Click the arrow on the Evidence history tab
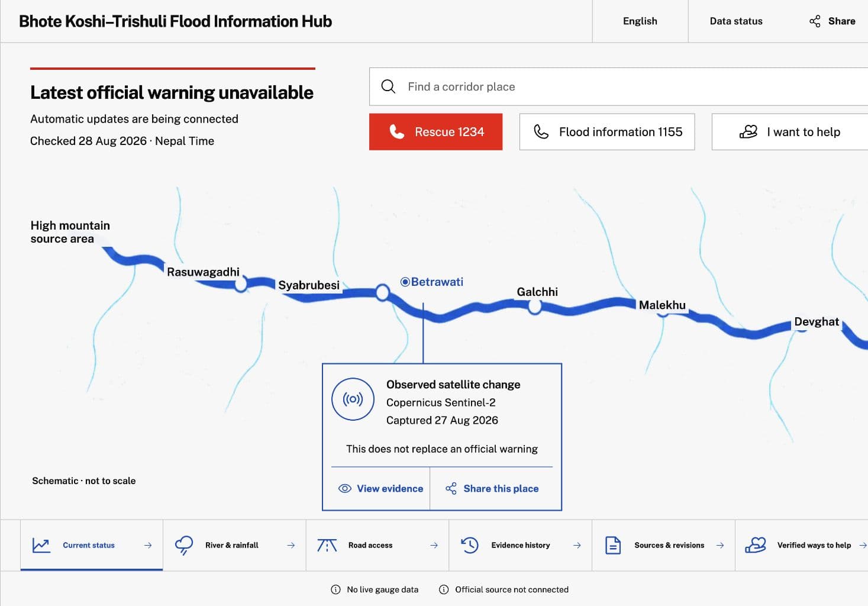868x606 pixels. [x=577, y=545]
